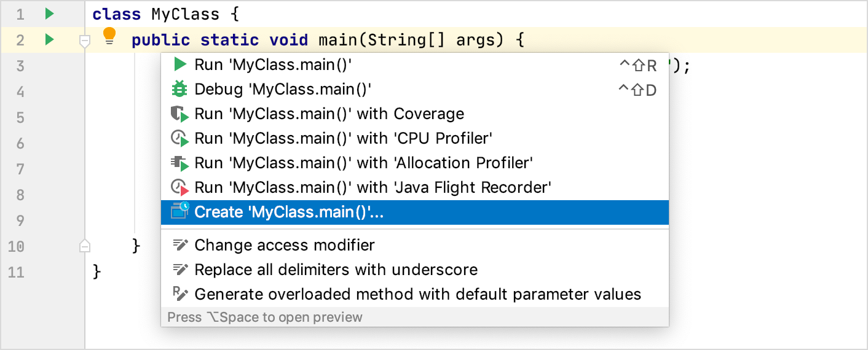This screenshot has width=868, height=350.
Task: Collapse the main method fold marker at line 2
Action: tap(85, 41)
